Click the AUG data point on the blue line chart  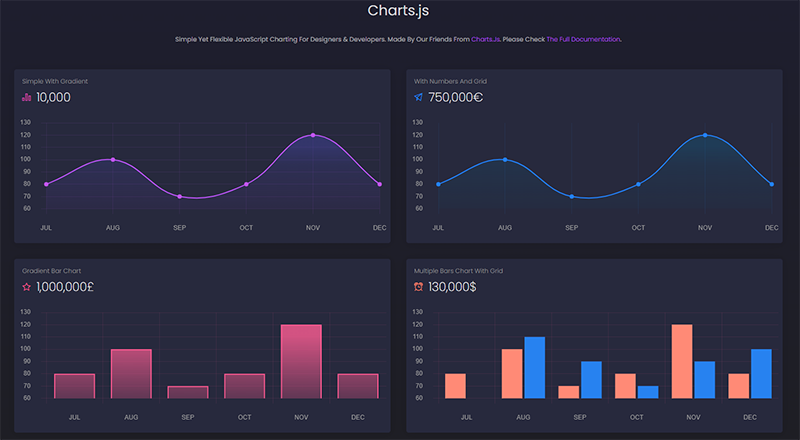click(x=505, y=160)
